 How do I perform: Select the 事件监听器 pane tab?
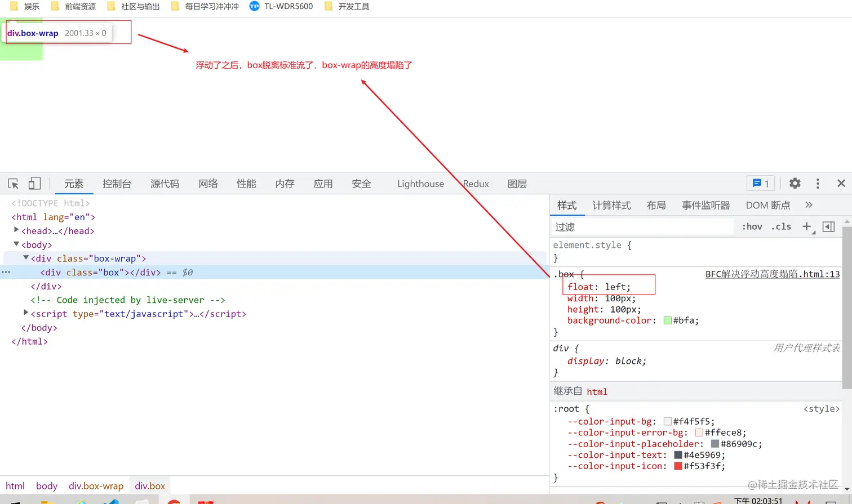(x=706, y=205)
